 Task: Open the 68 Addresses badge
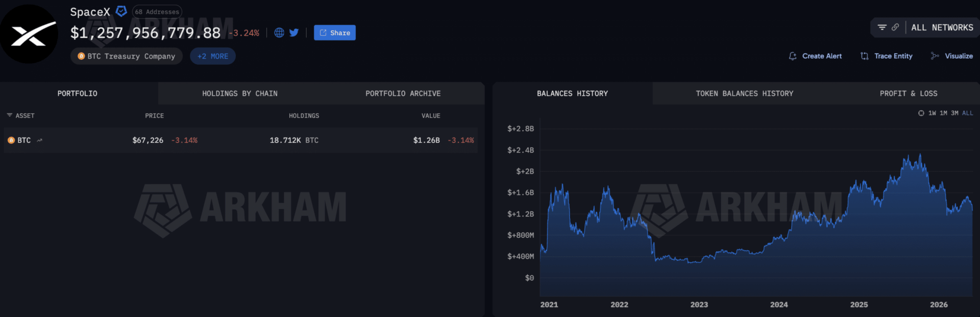pyautogui.click(x=157, y=12)
